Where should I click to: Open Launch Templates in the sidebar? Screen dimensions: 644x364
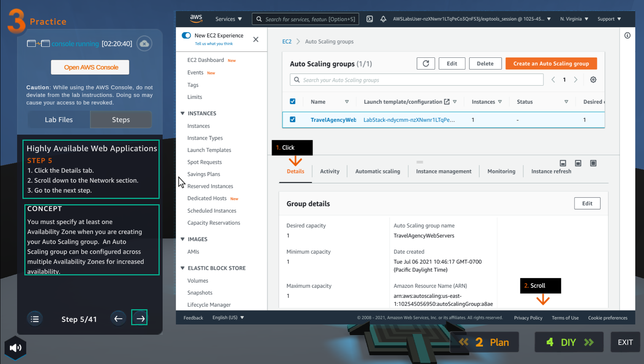(209, 150)
